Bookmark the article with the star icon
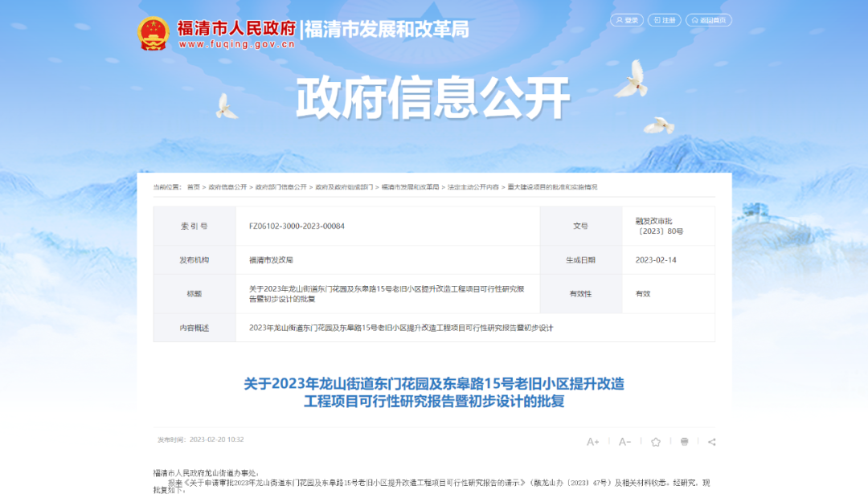Image resolution: width=868 pixels, height=494 pixels. click(656, 442)
